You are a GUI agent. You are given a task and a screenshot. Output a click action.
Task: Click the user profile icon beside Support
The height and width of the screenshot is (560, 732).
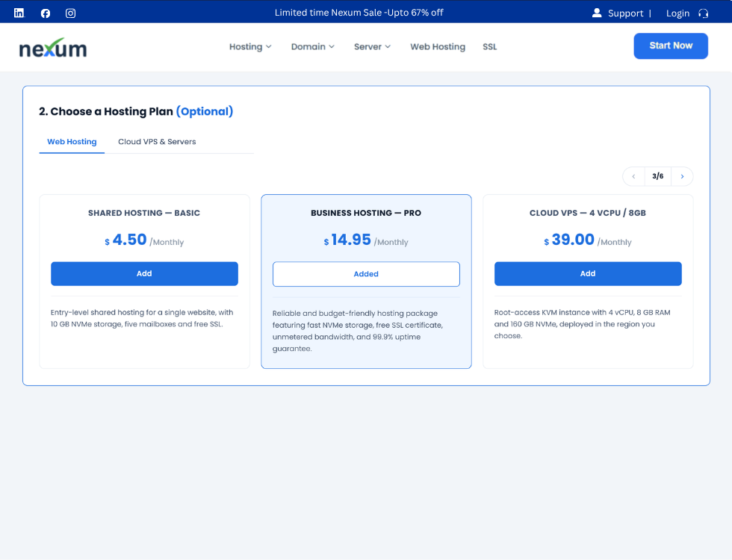tap(597, 13)
